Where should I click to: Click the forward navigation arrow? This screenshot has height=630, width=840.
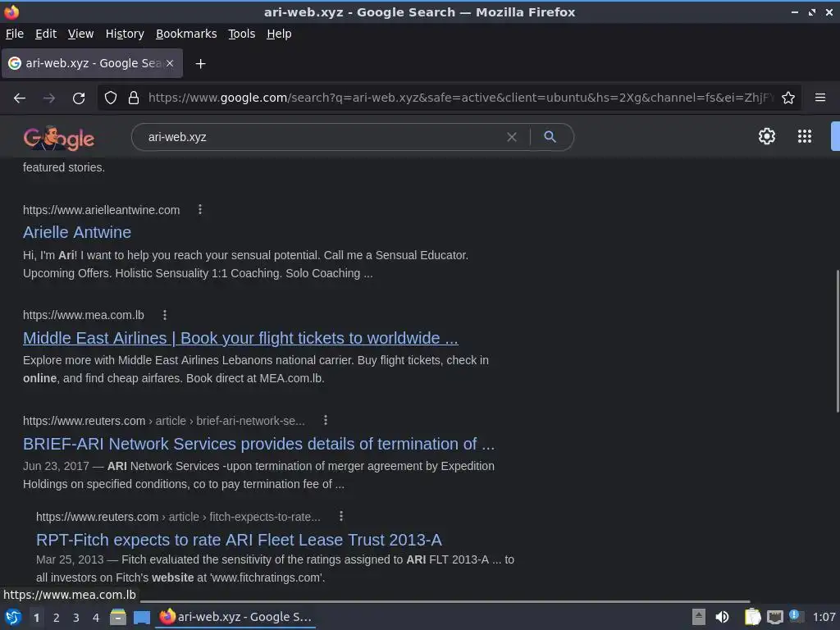pyautogui.click(x=48, y=98)
